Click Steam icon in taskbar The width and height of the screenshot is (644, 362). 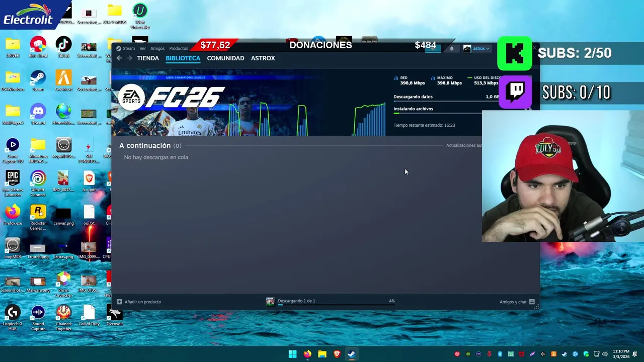[351, 354]
